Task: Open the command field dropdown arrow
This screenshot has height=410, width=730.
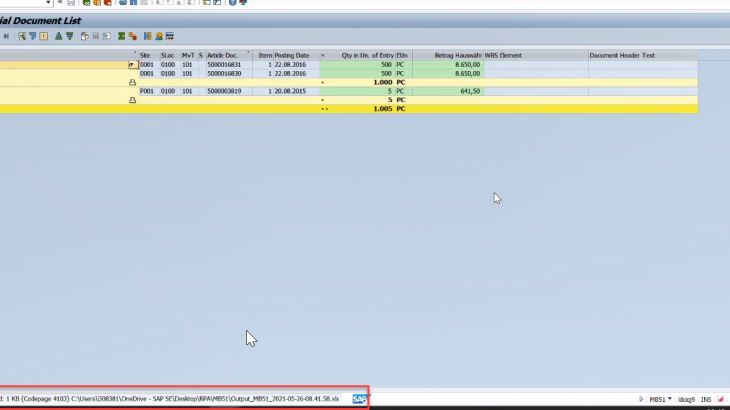Action: coord(47,3)
